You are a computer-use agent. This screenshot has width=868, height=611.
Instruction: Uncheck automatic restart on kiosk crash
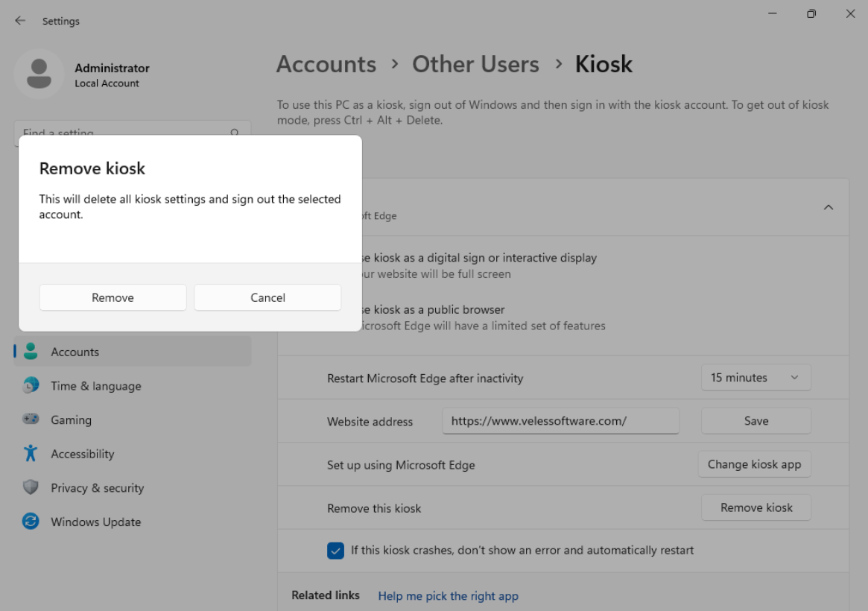click(x=335, y=551)
